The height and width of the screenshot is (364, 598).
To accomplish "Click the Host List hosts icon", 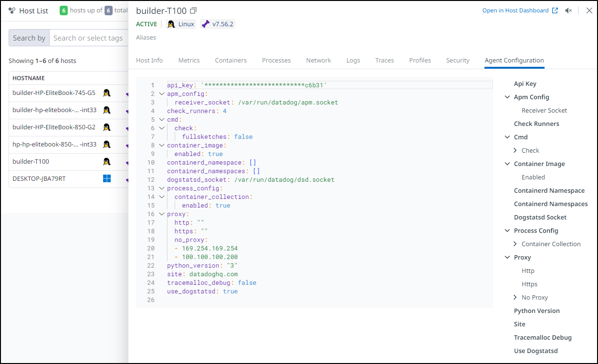I will pos(12,10).
